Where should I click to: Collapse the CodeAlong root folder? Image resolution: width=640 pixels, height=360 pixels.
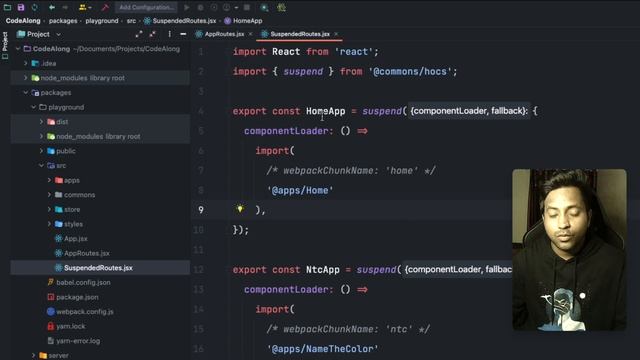pyautogui.click(x=18, y=49)
